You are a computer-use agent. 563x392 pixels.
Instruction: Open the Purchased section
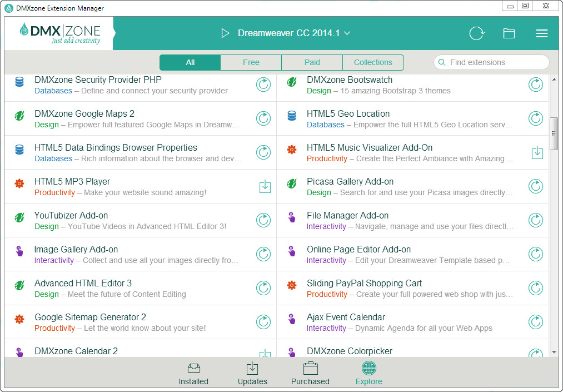[x=310, y=374]
